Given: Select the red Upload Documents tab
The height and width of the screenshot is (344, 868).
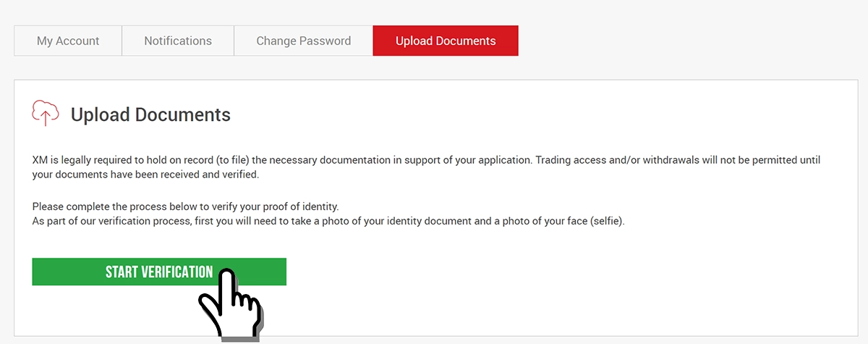Looking at the screenshot, I should pos(446,41).
